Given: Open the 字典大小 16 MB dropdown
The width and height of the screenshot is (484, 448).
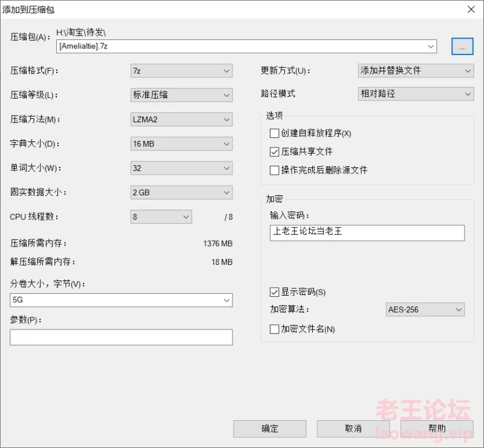Looking at the screenshot, I should click(x=181, y=143).
